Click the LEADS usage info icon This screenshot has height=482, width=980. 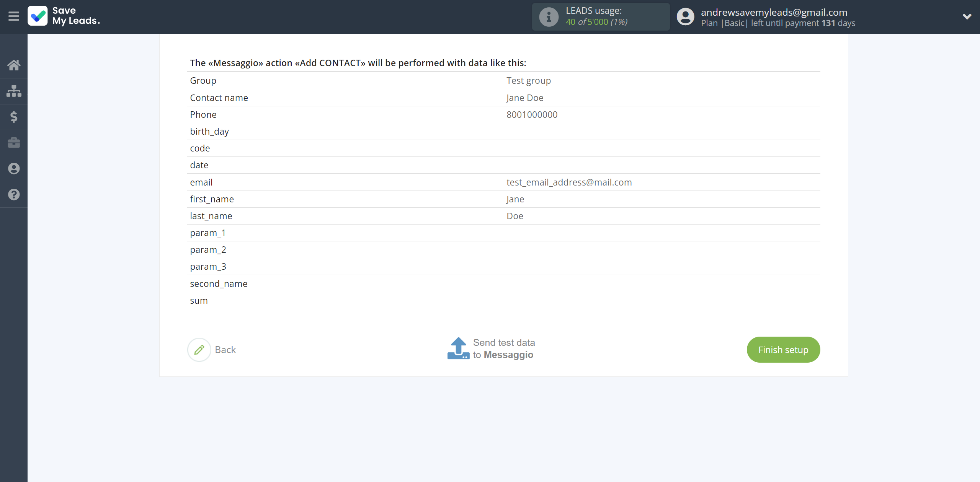(x=549, y=17)
